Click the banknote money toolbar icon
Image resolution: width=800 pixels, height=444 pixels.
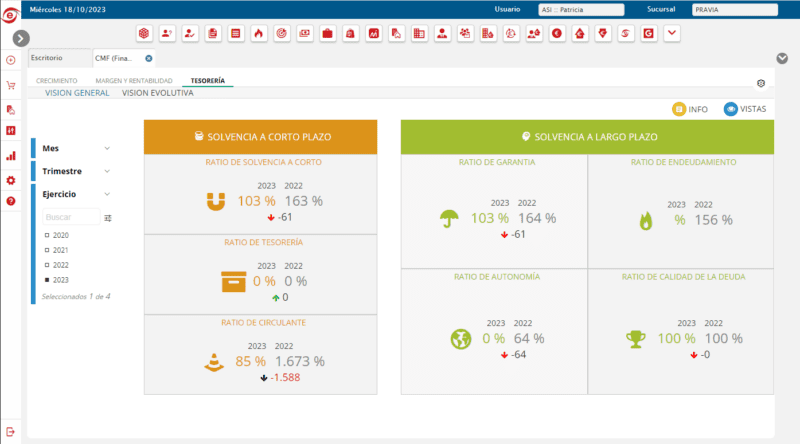pos(305,34)
